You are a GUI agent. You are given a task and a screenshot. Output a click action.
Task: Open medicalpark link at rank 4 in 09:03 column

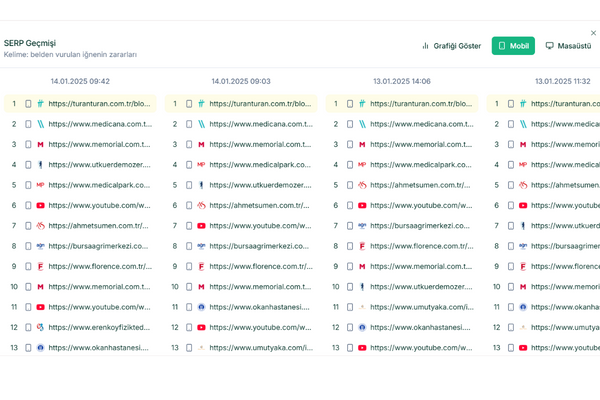pyautogui.click(x=260, y=165)
